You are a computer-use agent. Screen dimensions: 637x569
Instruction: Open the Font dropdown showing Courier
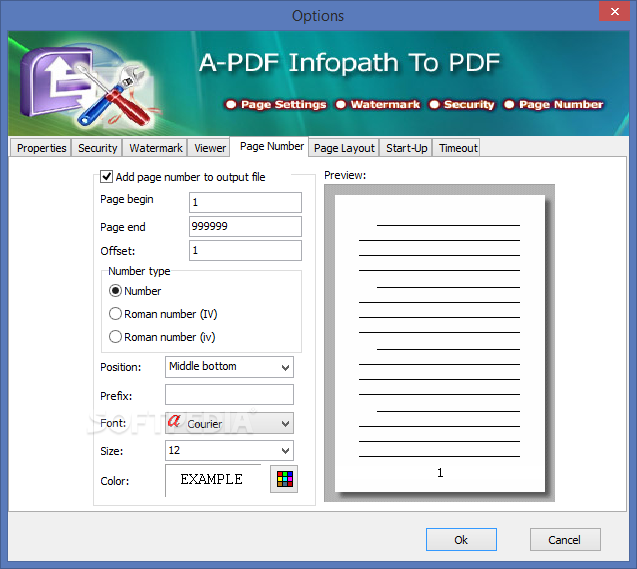(x=229, y=423)
